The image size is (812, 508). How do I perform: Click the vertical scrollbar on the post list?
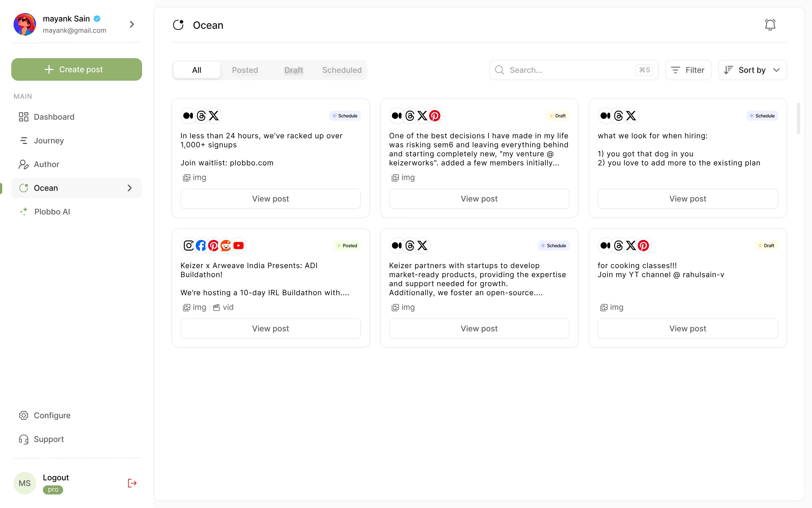click(798, 119)
